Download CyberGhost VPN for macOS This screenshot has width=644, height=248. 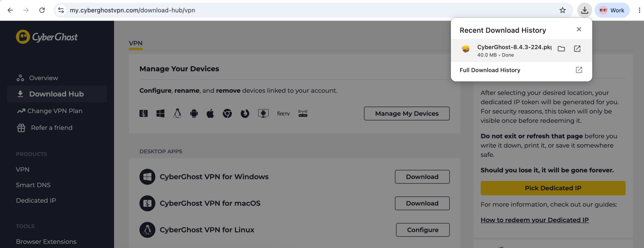tap(422, 203)
